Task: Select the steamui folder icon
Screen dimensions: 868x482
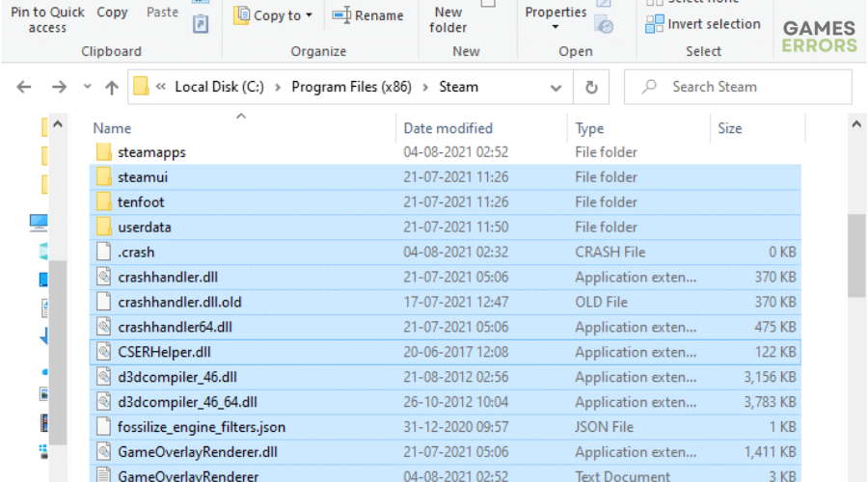Action: click(x=103, y=176)
